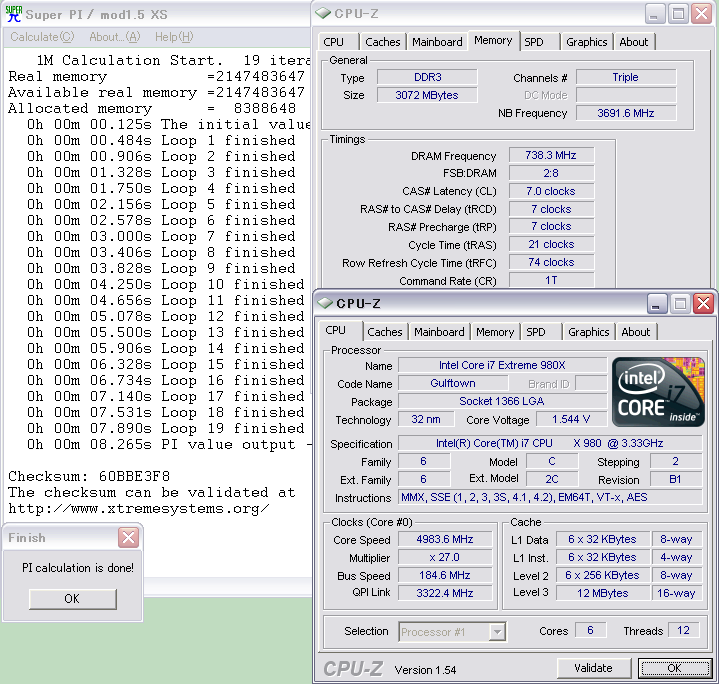Click the Channels value Triple
The image size is (719, 684).
(x=626, y=77)
